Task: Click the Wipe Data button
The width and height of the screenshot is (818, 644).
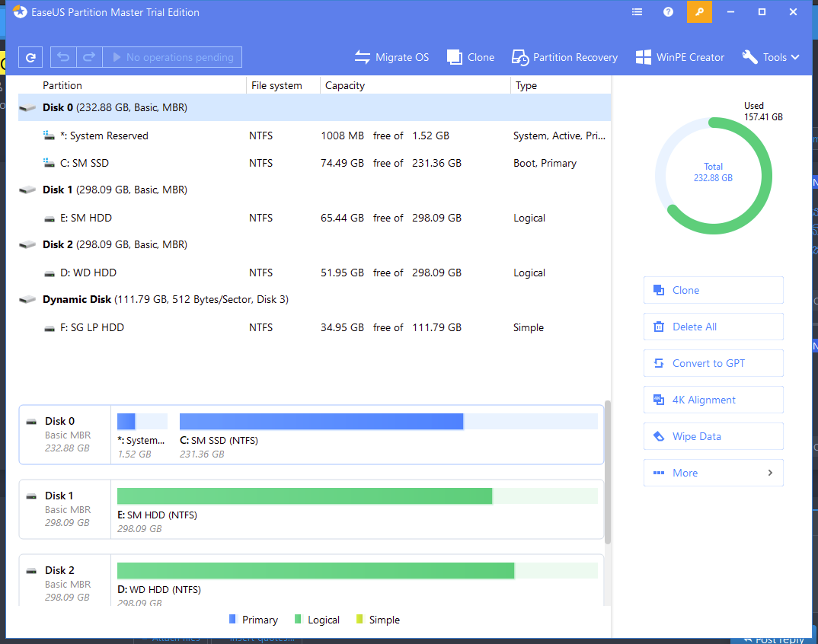Action: [713, 436]
